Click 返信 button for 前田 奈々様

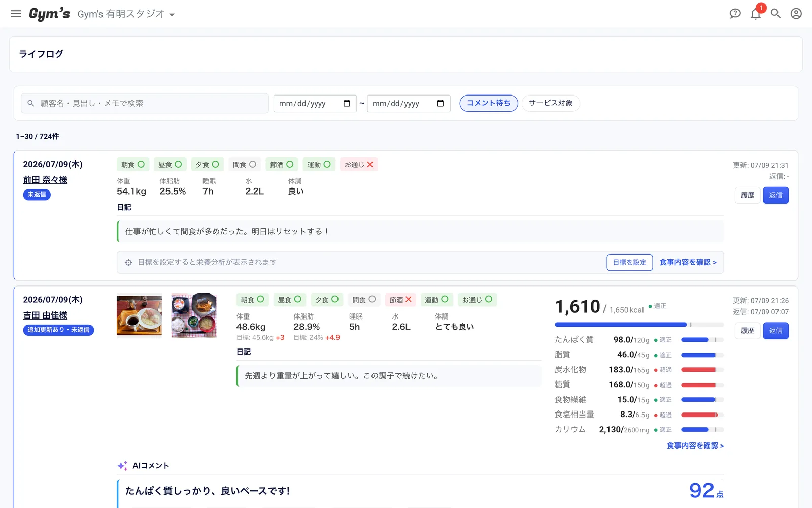(x=775, y=195)
